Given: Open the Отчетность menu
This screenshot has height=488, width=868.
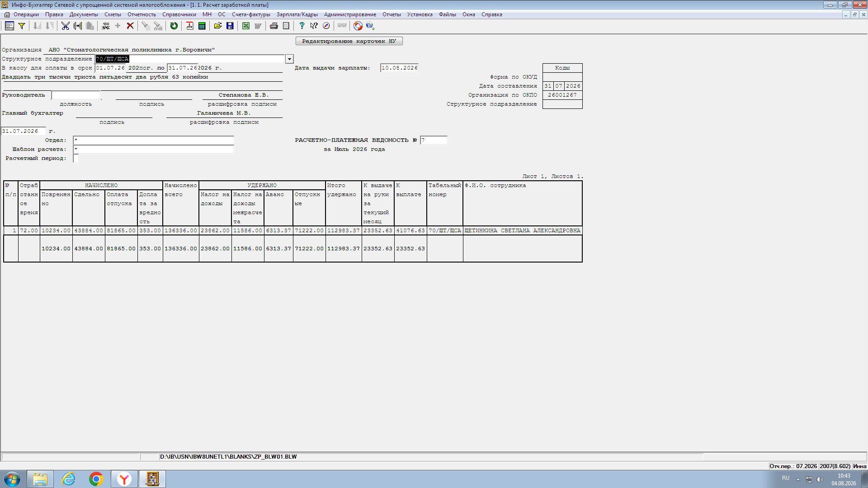Looking at the screenshot, I should tap(142, 14).
